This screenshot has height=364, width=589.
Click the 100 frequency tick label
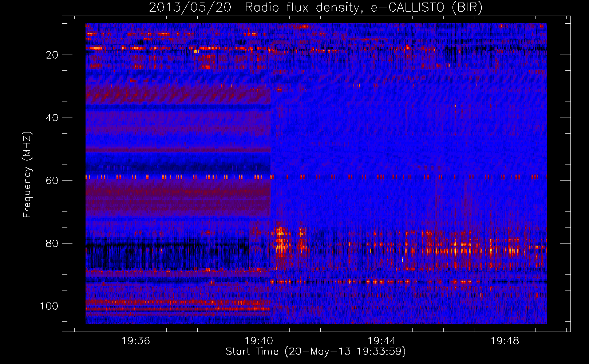[x=49, y=306]
